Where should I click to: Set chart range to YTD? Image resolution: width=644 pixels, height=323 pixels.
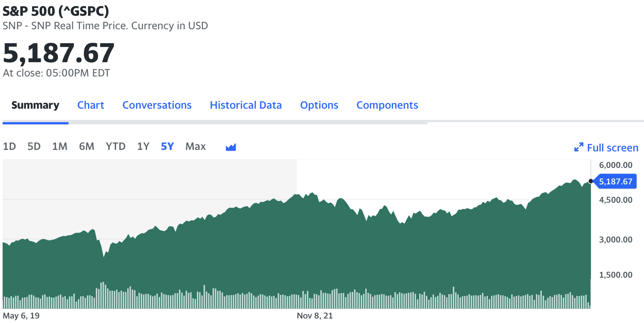(115, 147)
